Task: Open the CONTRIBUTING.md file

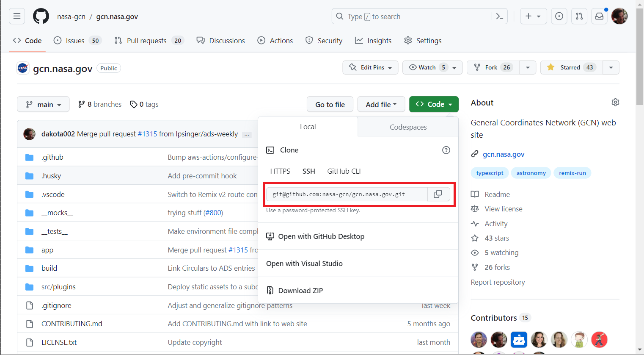Action: (72, 324)
